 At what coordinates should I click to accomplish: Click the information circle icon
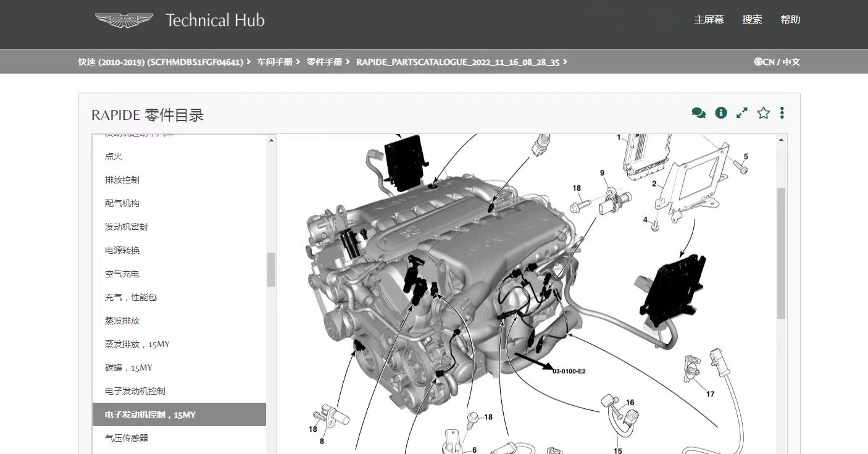click(720, 113)
